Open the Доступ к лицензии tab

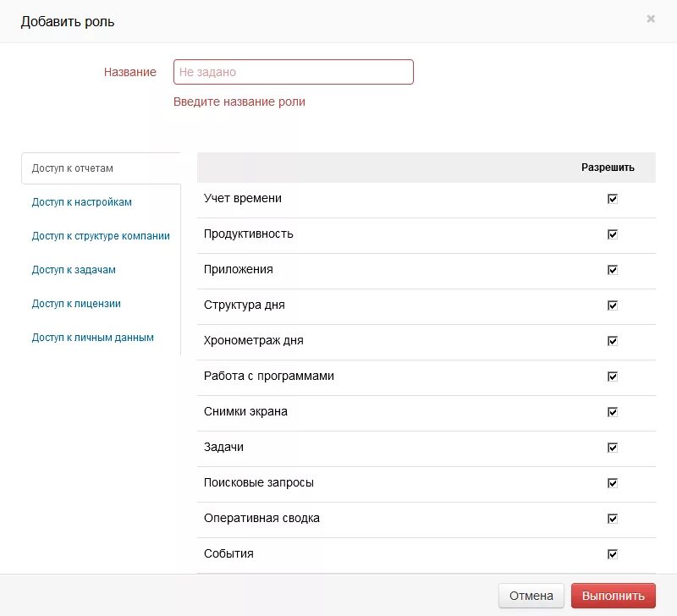pyautogui.click(x=76, y=304)
